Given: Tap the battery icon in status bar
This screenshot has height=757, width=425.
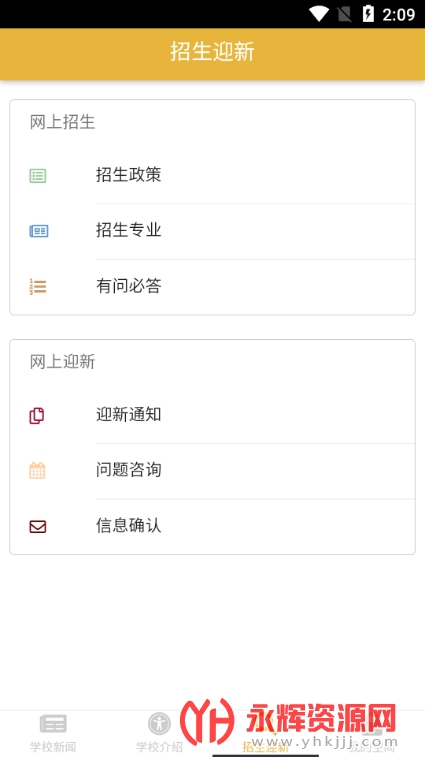Looking at the screenshot, I should pyautogui.click(x=368, y=14).
